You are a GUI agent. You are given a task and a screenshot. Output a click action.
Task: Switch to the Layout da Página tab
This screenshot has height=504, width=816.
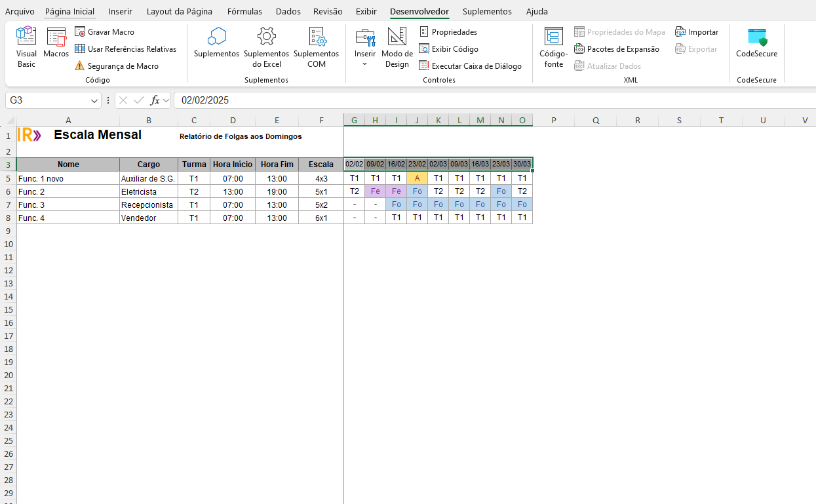coord(180,11)
